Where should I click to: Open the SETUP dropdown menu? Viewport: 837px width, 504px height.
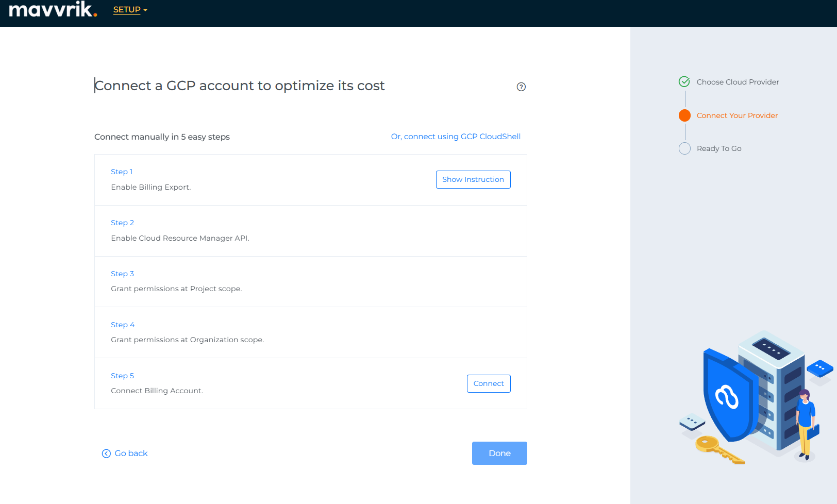(130, 10)
